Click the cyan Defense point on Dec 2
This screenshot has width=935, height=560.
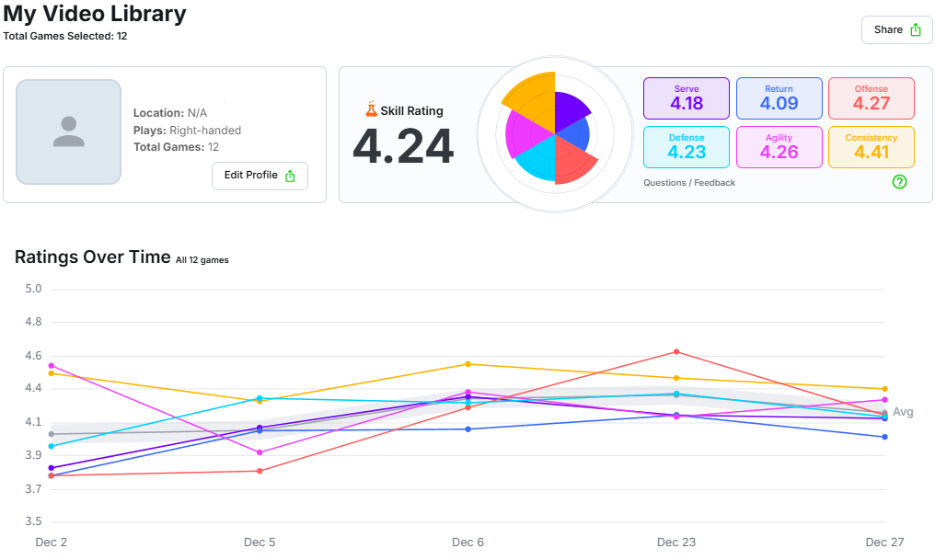52,446
